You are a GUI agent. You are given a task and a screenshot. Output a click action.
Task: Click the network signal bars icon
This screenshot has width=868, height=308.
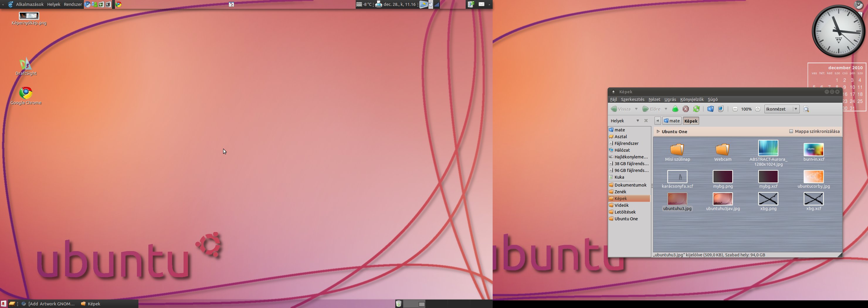tap(437, 4)
